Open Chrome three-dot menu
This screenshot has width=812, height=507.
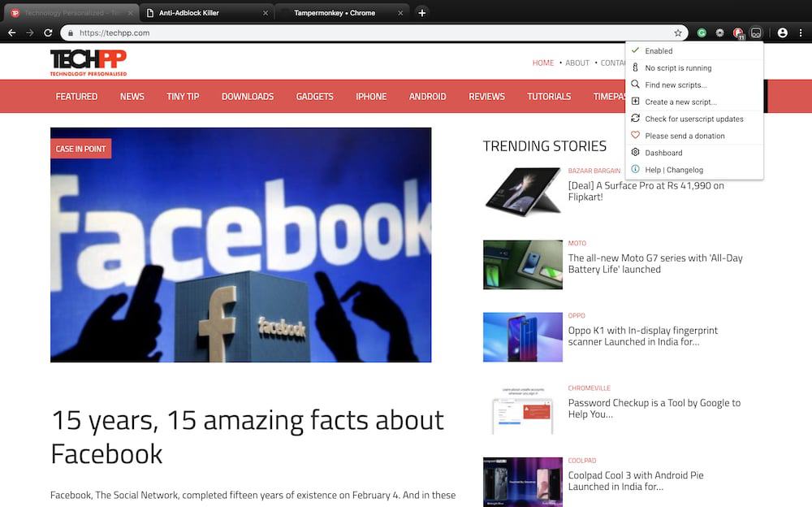click(x=801, y=32)
